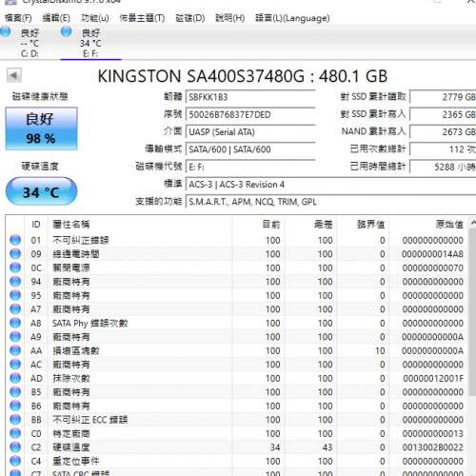Open the 功能(u) menu
476x476 pixels.
click(95, 18)
